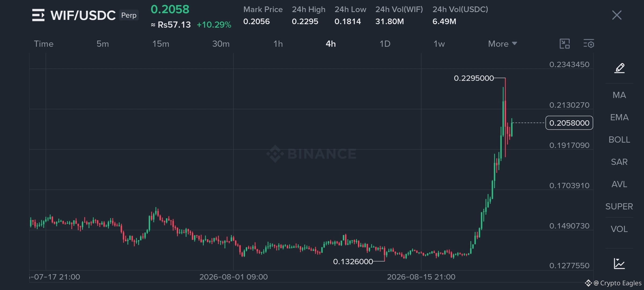
Task: Open the chart layout switch icon
Action: click(x=565, y=44)
